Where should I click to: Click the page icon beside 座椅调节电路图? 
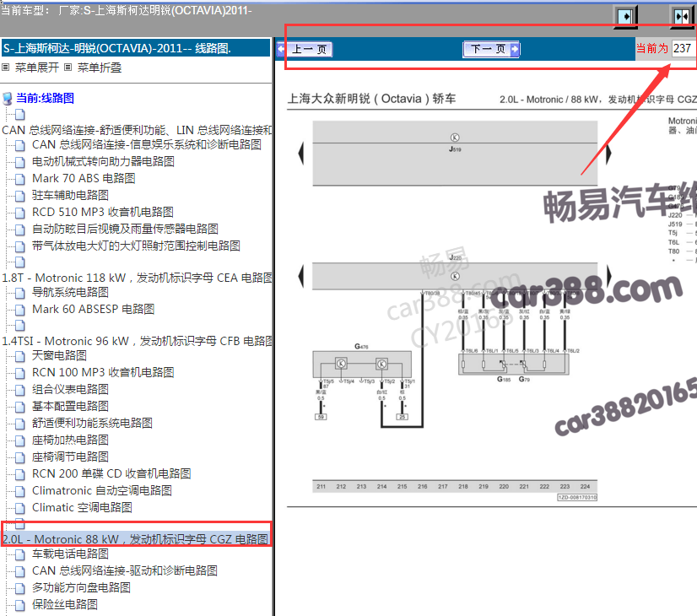(x=20, y=457)
